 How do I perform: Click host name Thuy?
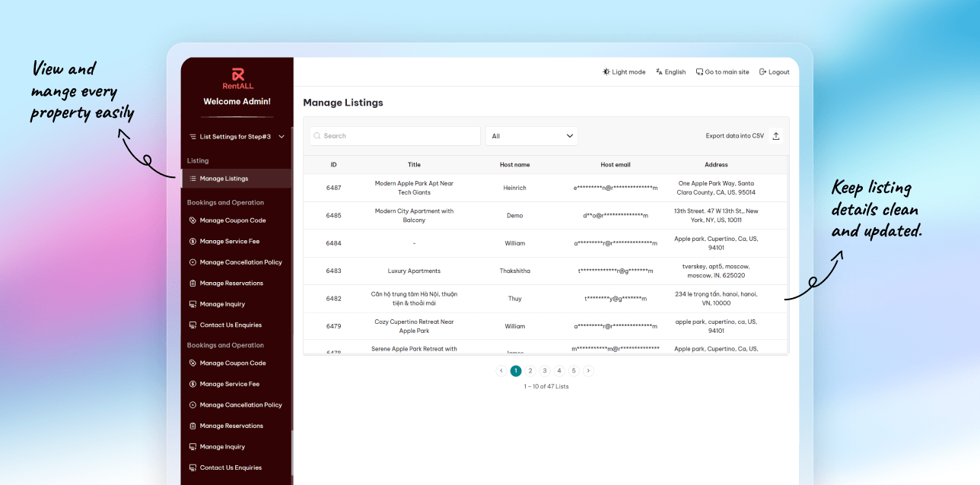tap(515, 299)
